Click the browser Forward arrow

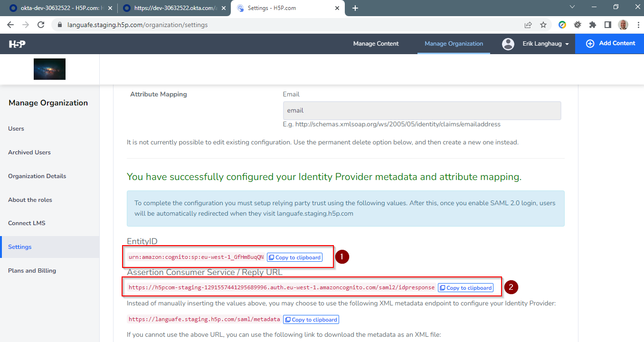click(26, 25)
